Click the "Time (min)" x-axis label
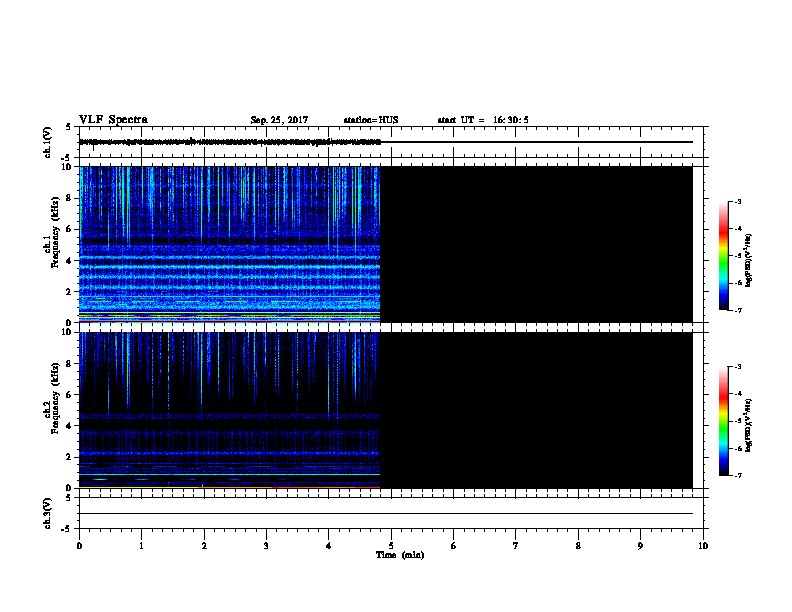 pyautogui.click(x=400, y=555)
